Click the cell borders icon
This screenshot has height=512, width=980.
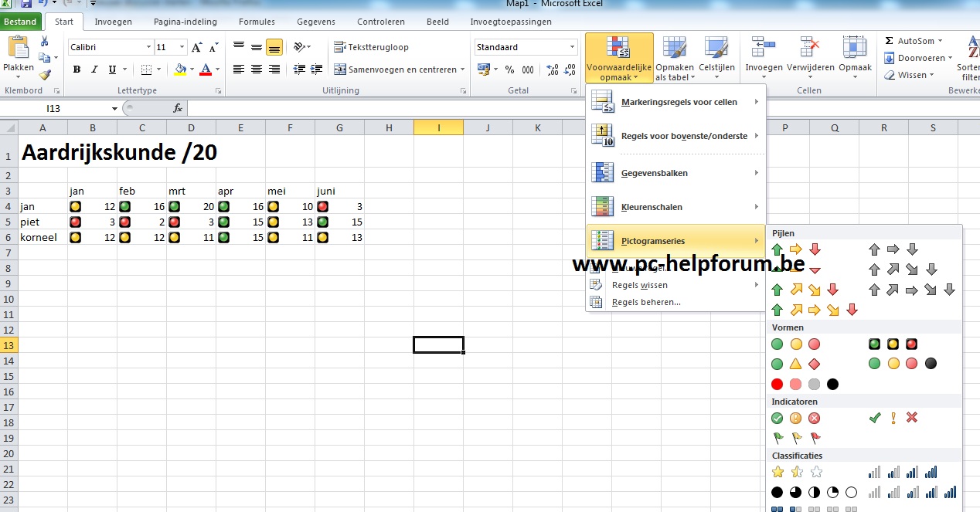146,70
